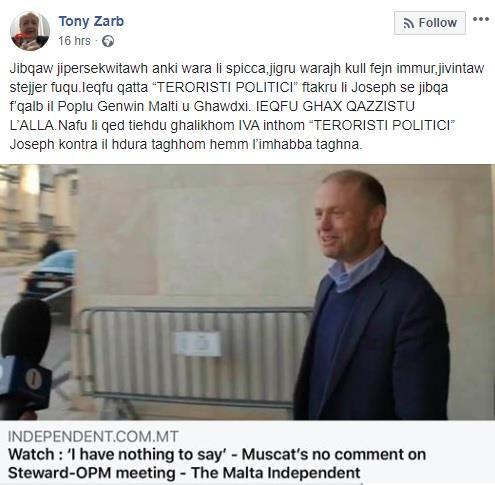
Task: Click the Steward-OPM meeting headline line
Action: coord(184,473)
